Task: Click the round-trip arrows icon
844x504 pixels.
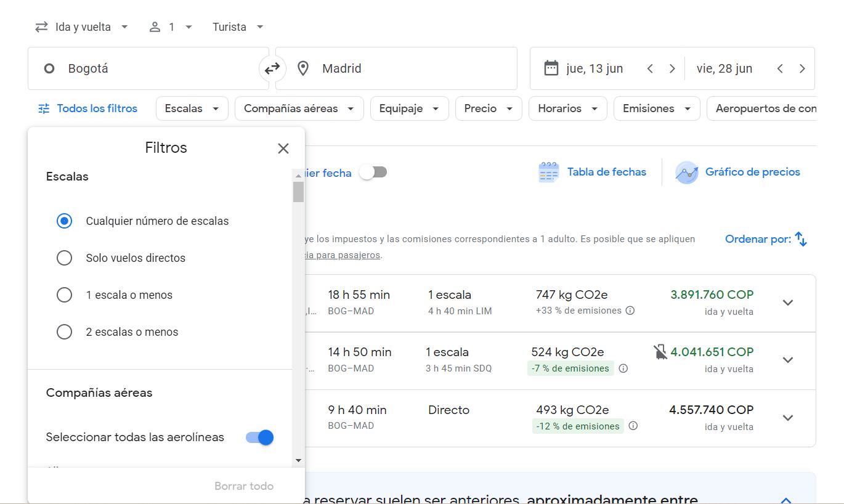Action: click(x=41, y=27)
